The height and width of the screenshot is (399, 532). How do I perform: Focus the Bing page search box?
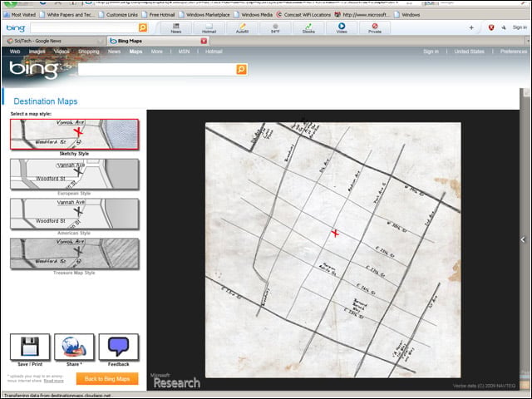point(157,70)
